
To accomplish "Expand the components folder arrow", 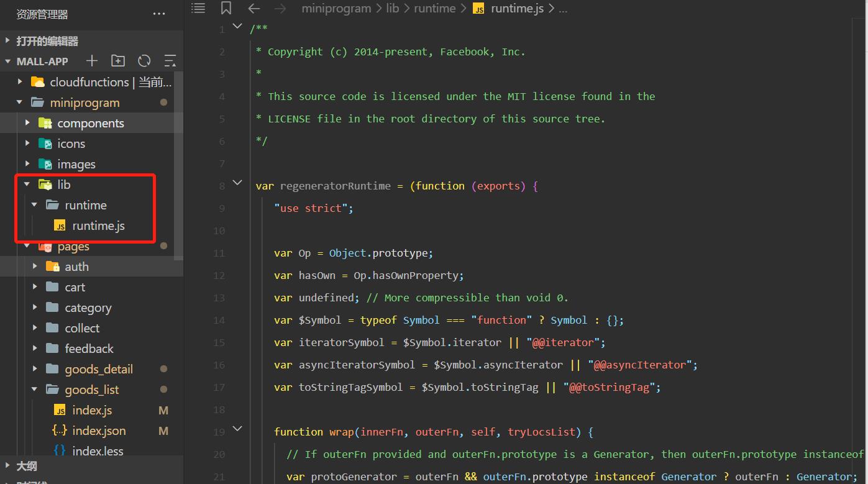I will pos(27,123).
